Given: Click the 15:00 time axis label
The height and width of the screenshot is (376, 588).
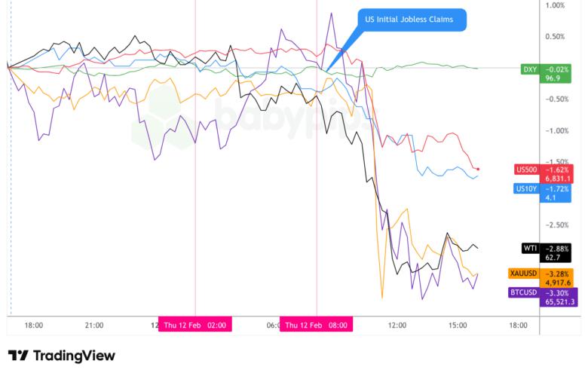Looking at the screenshot, I should pos(458,325).
